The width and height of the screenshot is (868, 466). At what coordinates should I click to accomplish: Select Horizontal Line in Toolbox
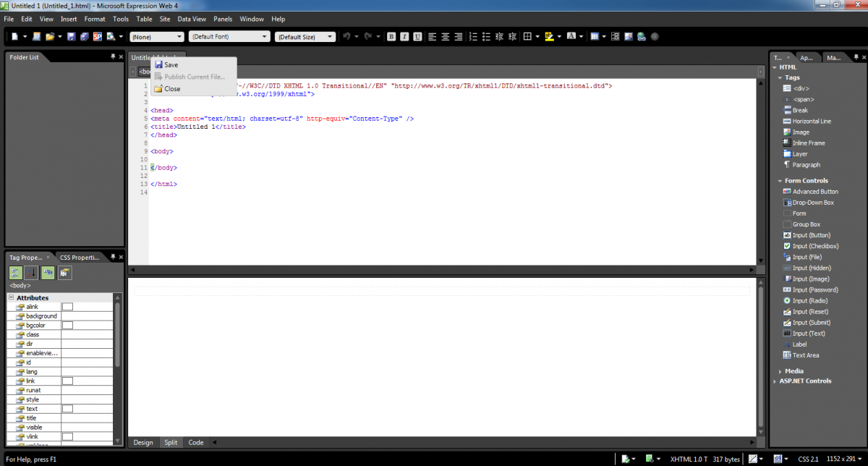(x=807, y=121)
